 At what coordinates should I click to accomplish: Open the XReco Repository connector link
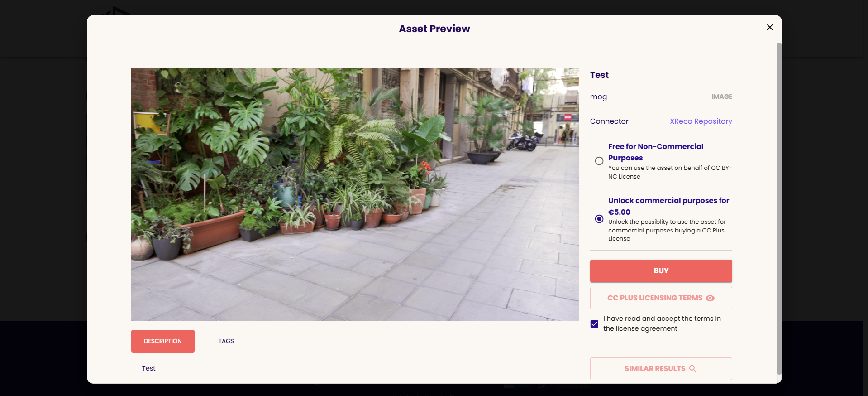click(701, 121)
